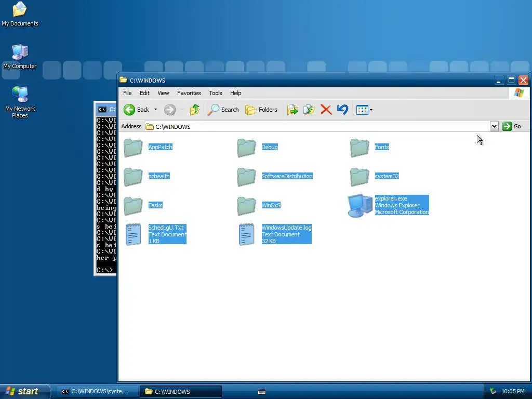The image size is (532, 399).
Task: Click the C:\WINDOWS taskbar button
Action: (x=180, y=392)
